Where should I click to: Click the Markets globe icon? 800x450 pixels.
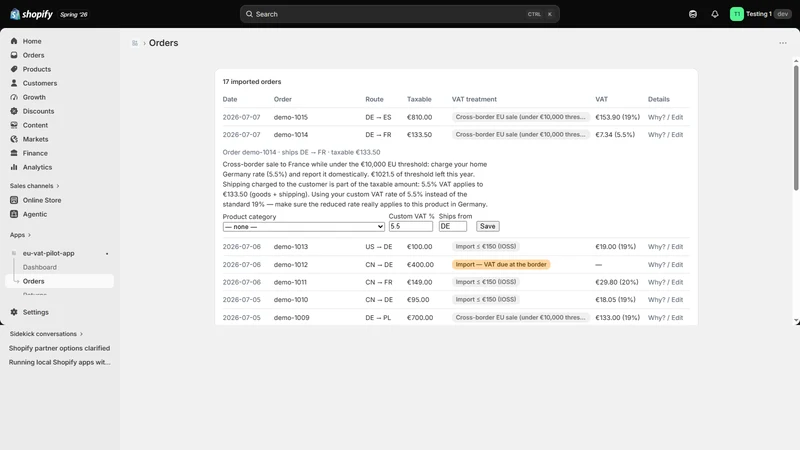point(14,139)
